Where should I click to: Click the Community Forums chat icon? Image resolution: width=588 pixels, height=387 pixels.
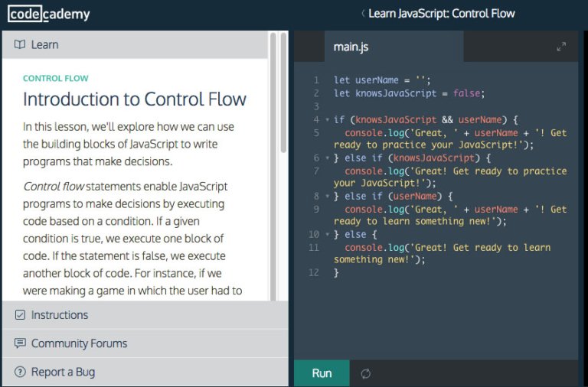[x=20, y=343]
